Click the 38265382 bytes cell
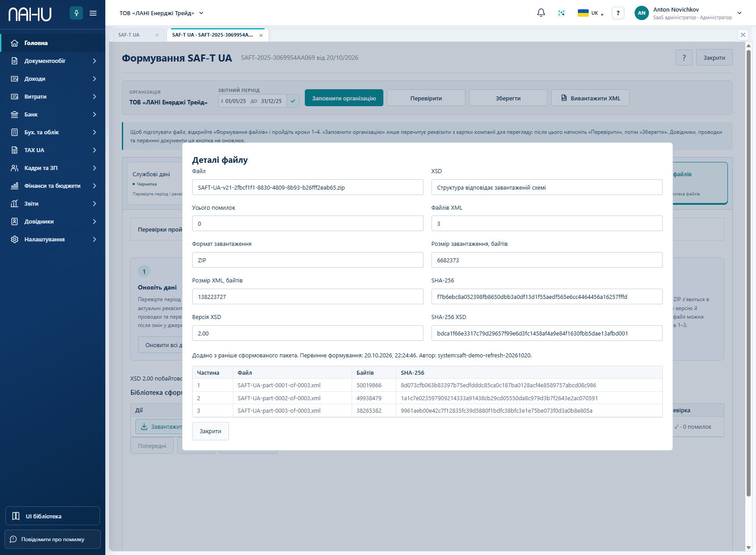 374,410
